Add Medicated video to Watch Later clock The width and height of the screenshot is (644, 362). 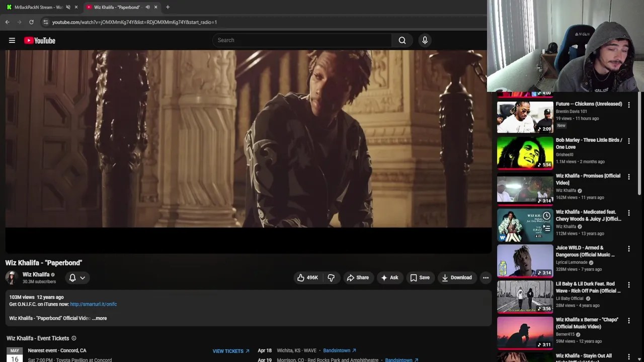(546, 216)
